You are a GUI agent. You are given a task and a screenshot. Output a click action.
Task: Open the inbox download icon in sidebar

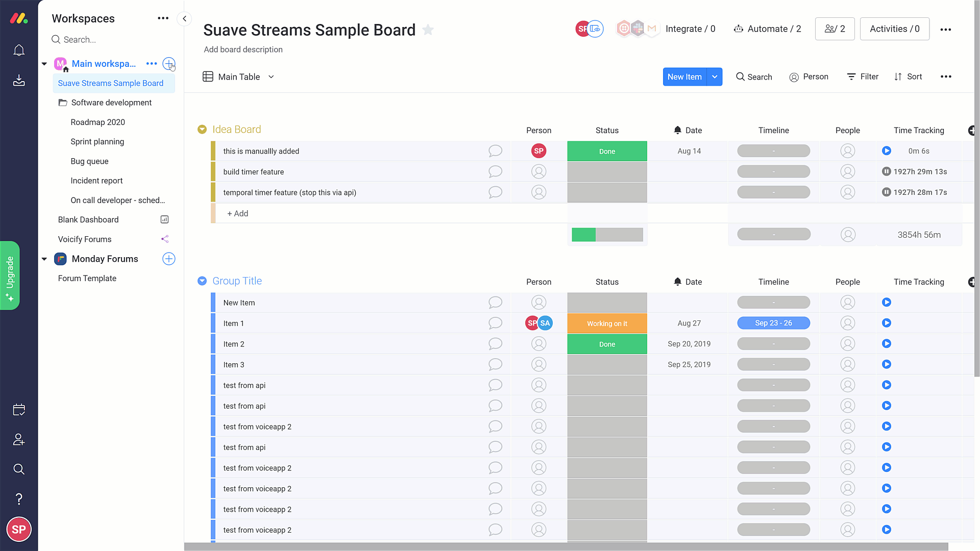[x=19, y=81]
